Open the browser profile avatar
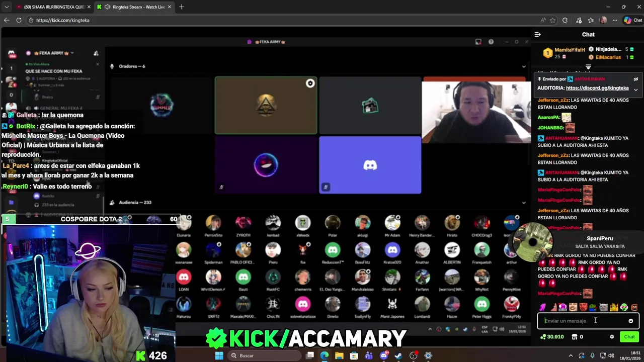Image resolution: width=644 pixels, height=362 pixels. (x=603, y=20)
